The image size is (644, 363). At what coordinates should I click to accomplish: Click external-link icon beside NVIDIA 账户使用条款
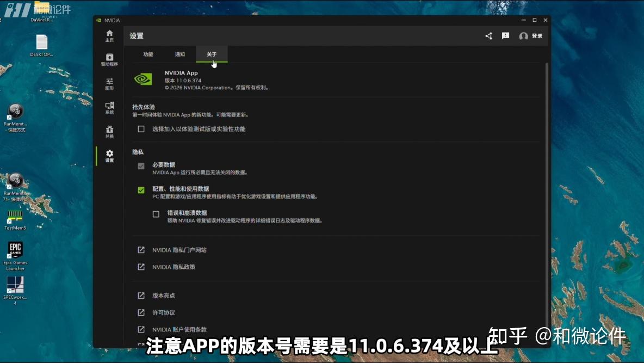click(141, 329)
